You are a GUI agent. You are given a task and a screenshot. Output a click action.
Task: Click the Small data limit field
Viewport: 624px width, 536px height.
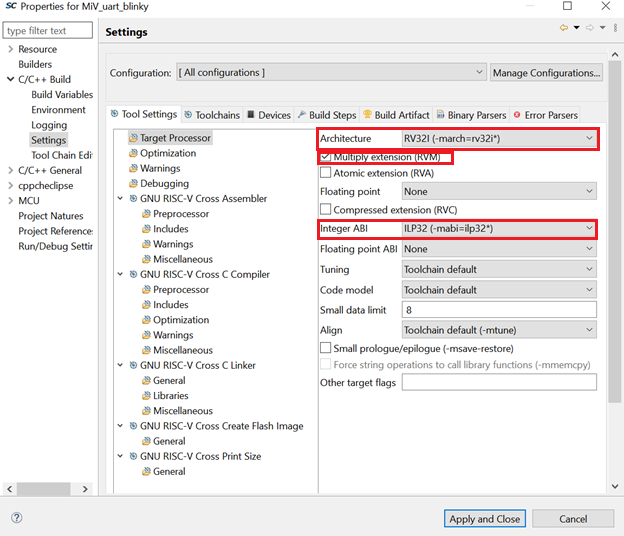point(498,310)
